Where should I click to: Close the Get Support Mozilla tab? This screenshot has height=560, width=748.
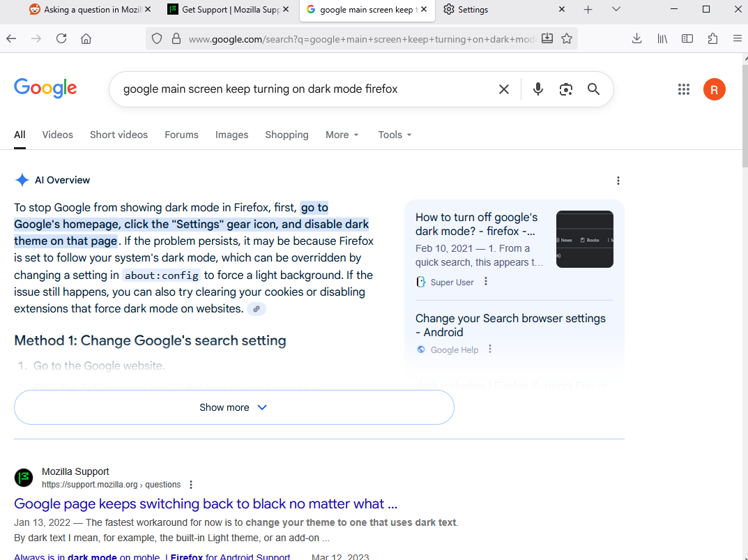pos(286,9)
